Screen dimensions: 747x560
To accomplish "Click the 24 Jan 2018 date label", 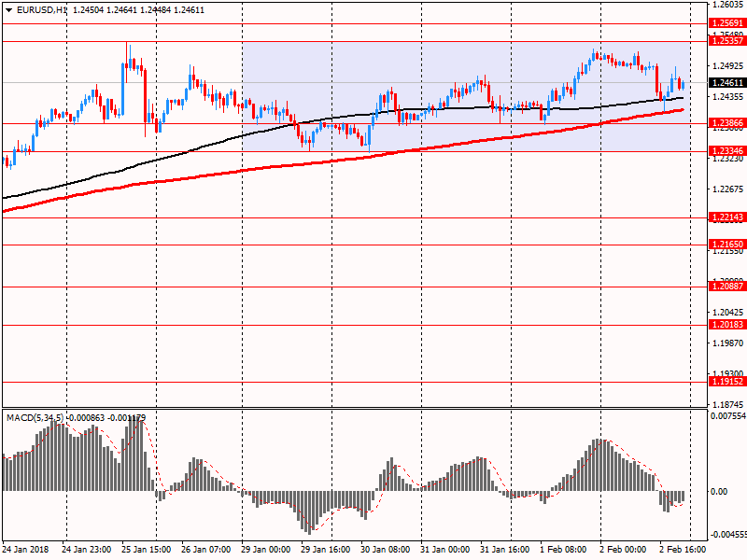I will click(25, 550).
